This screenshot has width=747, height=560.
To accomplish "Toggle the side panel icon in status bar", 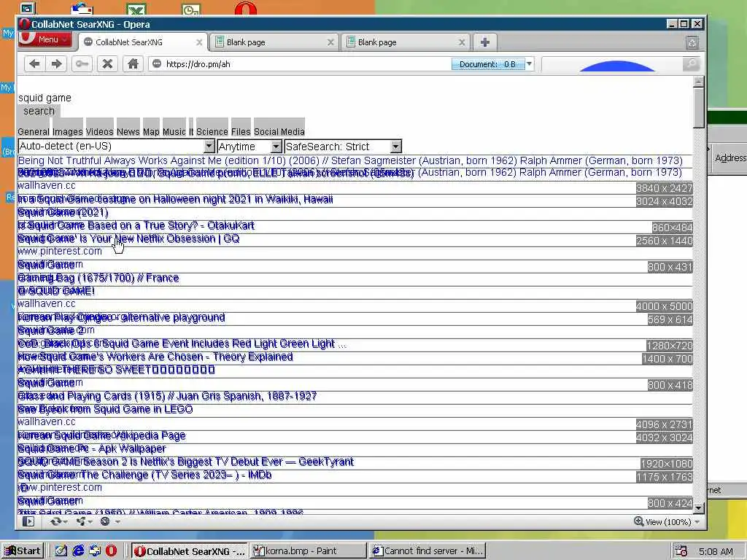I will (28, 521).
